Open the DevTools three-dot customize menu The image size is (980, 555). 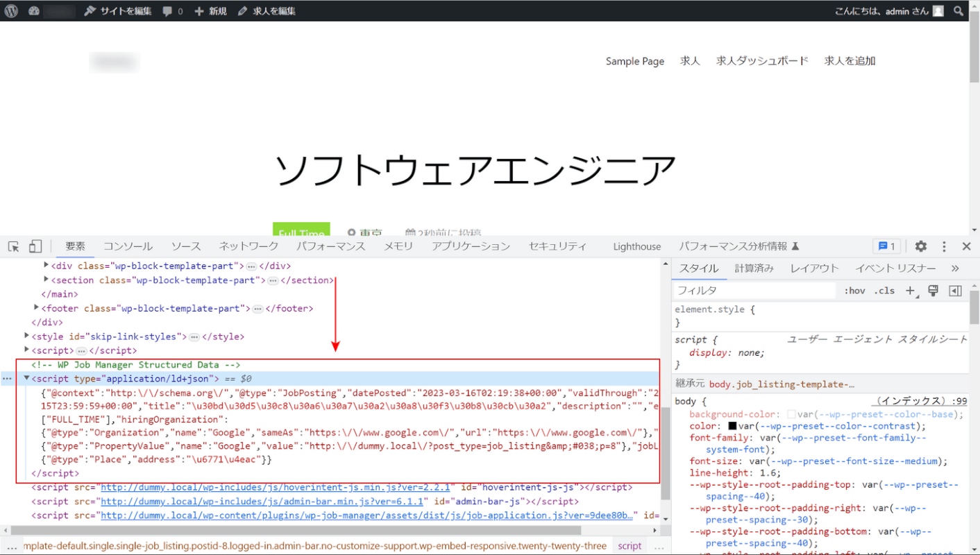point(944,246)
